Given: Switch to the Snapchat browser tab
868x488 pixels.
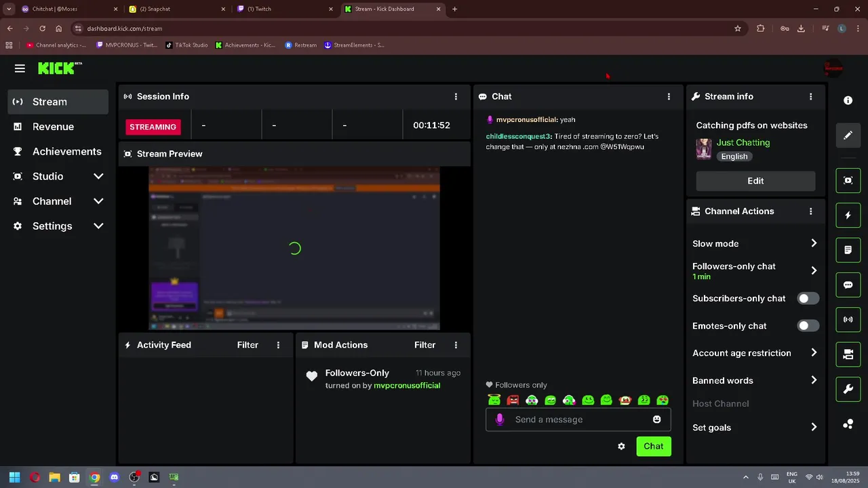Looking at the screenshot, I should [x=176, y=9].
